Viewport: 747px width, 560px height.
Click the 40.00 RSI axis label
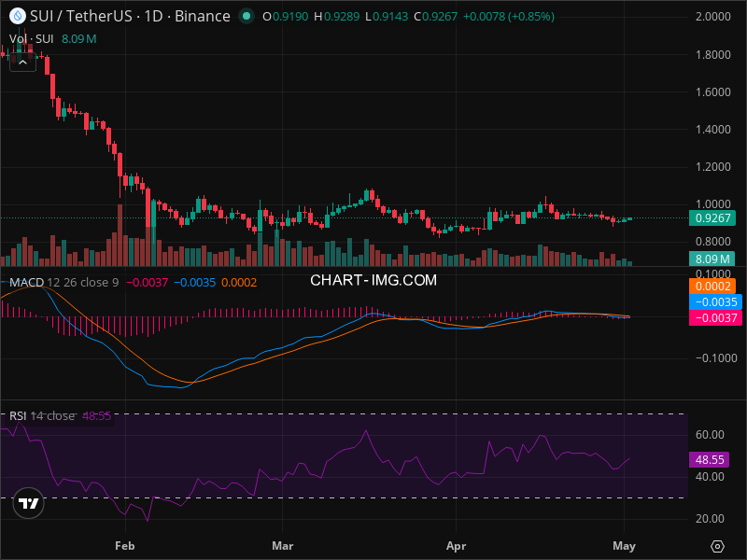click(x=710, y=477)
